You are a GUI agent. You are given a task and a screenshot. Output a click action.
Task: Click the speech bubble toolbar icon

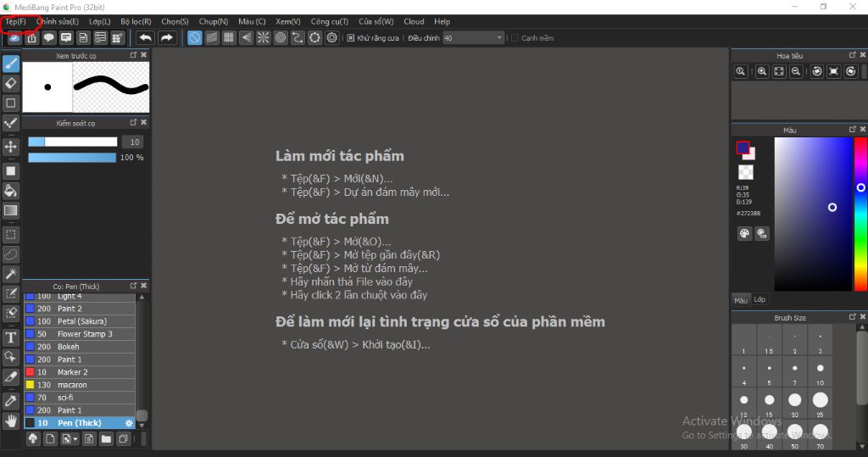[48, 37]
